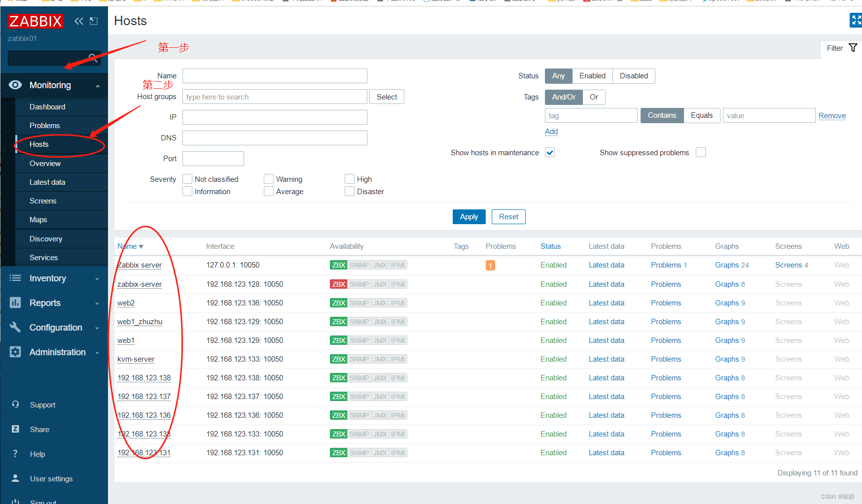
Task: Enable Show suppressed problems checkbox
Action: 701,152
